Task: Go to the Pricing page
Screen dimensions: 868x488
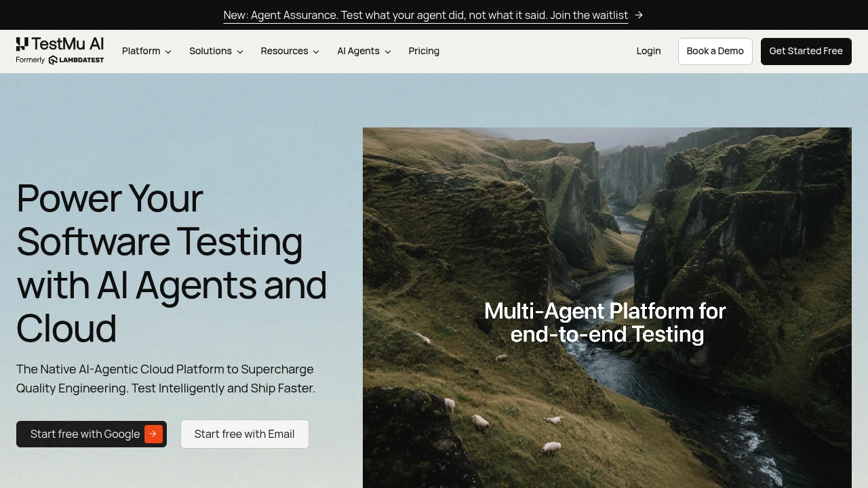Action: click(x=424, y=51)
